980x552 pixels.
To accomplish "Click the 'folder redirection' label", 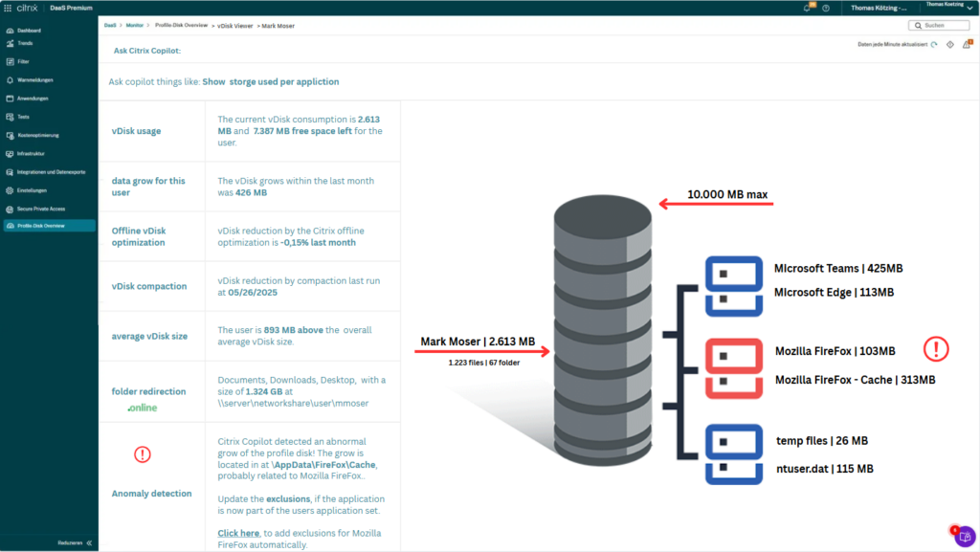I will [x=148, y=391].
